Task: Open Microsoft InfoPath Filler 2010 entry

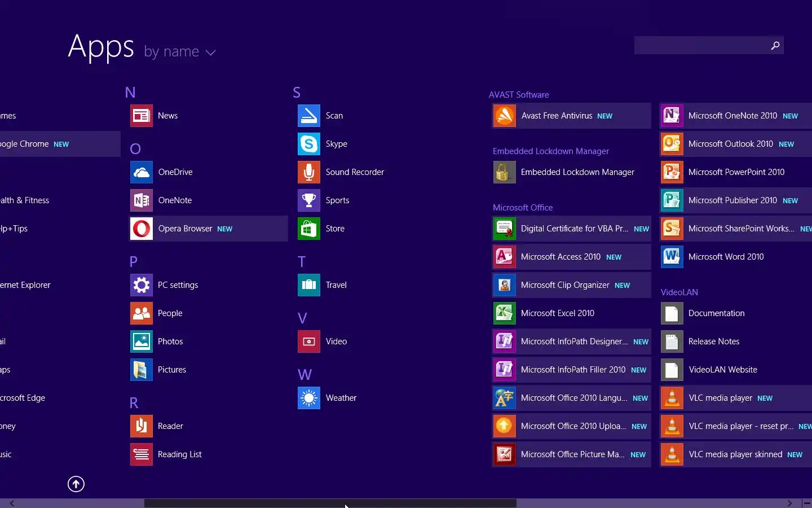Action: pos(572,370)
